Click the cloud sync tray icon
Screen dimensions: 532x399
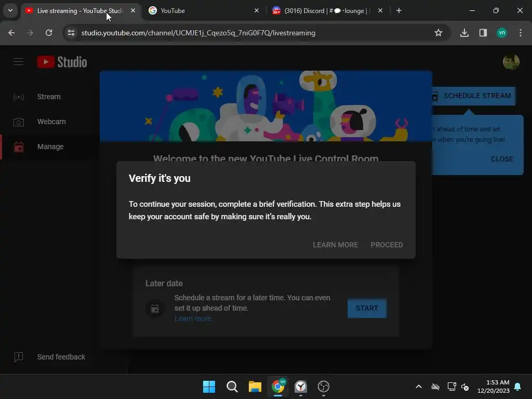pyautogui.click(x=435, y=387)
